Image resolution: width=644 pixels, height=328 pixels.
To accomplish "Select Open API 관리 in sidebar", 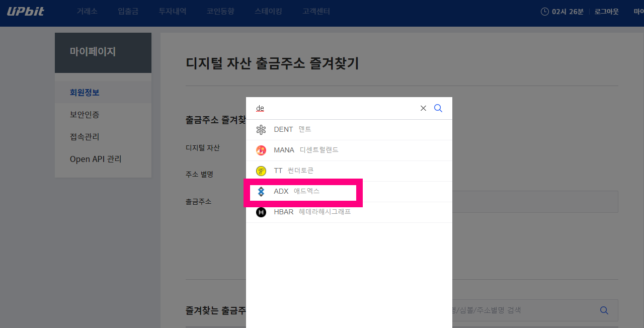I will pos(103,159).
